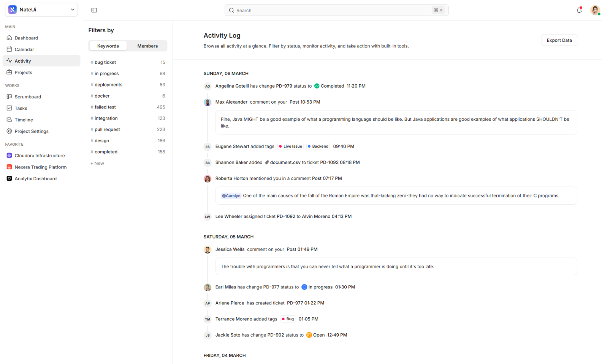Screen dimensions: 602x364
Task: Click Jessica Wells' avatar photo
Action: (x=208, y=249)
